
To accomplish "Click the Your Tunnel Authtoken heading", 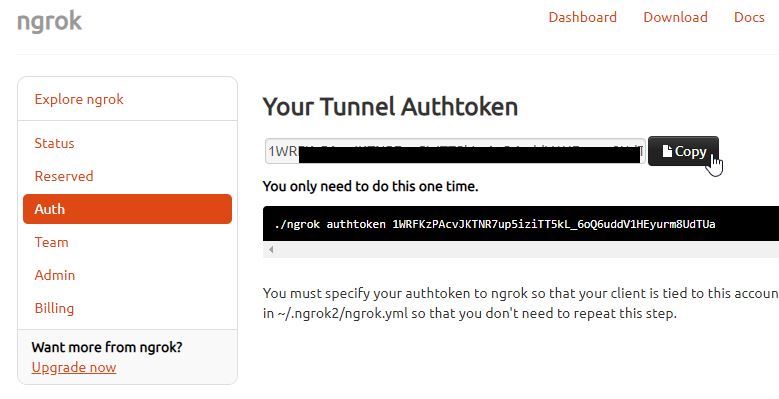I will [x=390, y=106].
